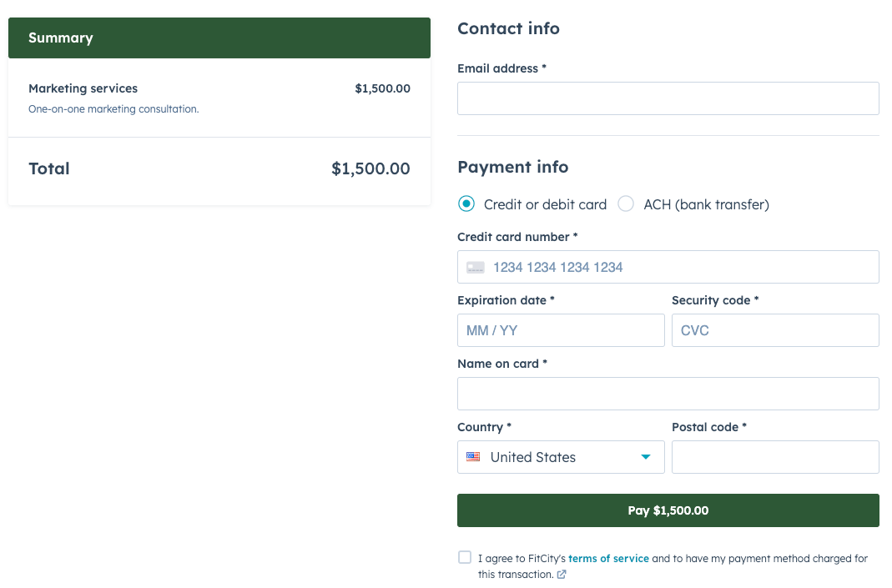Click the Postal code input box
892x588 pixels.
pos(775,456)
